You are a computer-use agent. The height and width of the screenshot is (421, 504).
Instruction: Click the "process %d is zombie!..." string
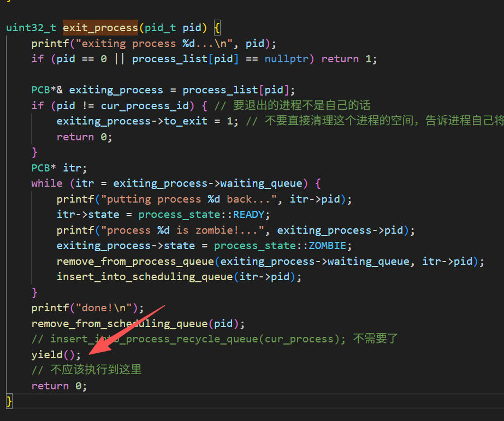188,230
